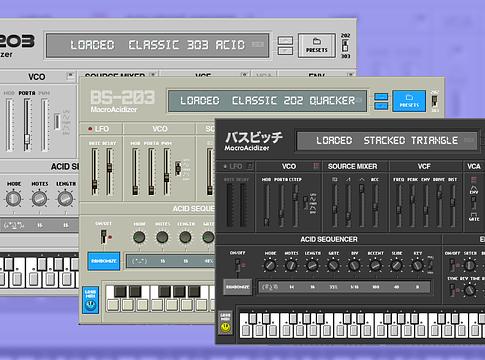Click the GATE knob in dark sequencer

(x=333, y=266)
